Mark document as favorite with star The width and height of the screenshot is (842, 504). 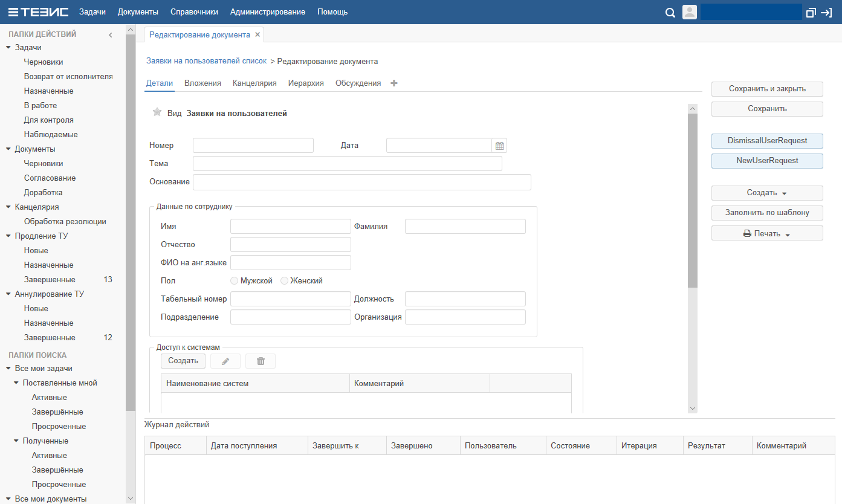point(157,112)
